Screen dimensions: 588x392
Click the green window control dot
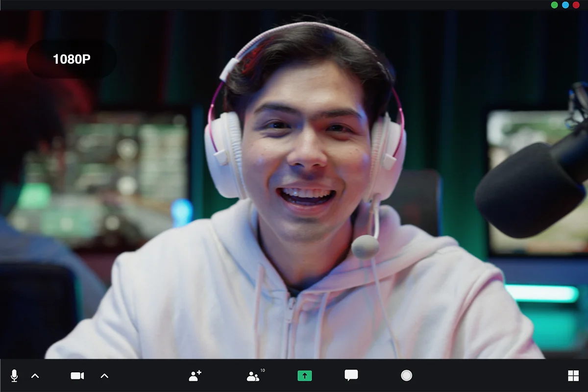554,5
